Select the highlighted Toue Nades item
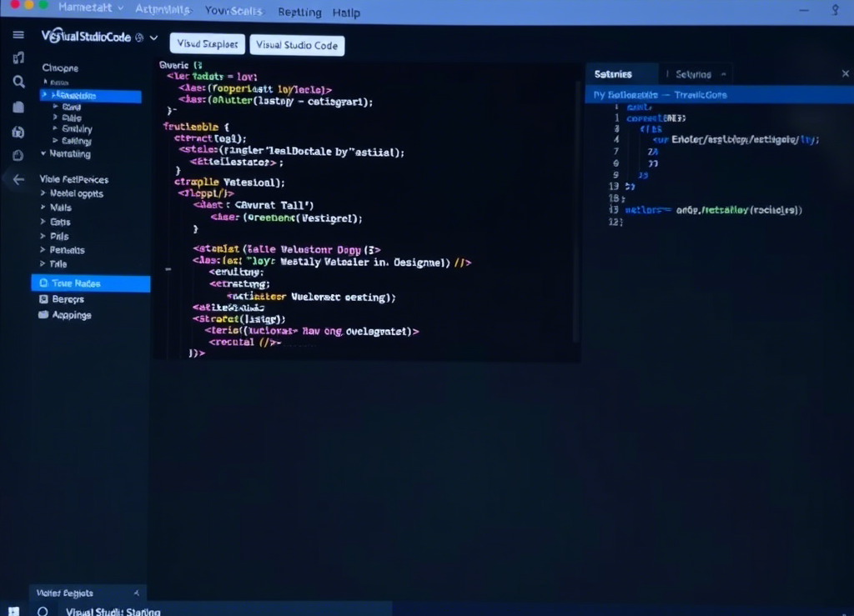The image size is (854, 616). (90, 283)
